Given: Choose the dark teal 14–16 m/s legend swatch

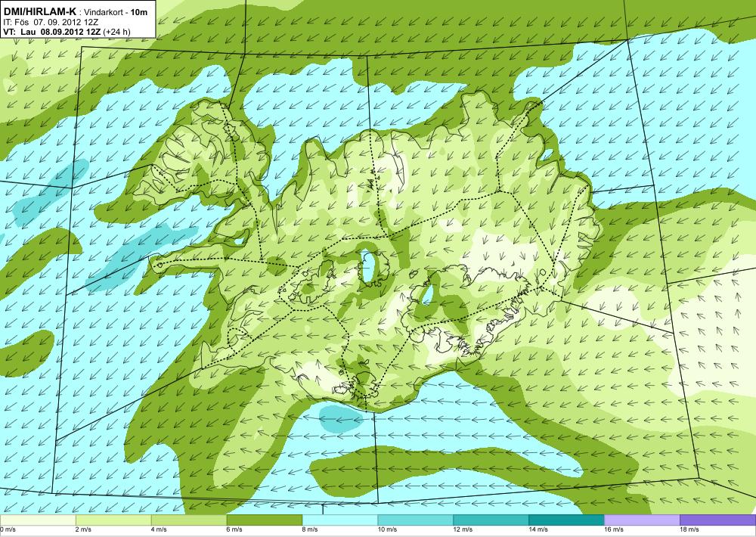Looking at the screenshot, I should pos(566,520).
